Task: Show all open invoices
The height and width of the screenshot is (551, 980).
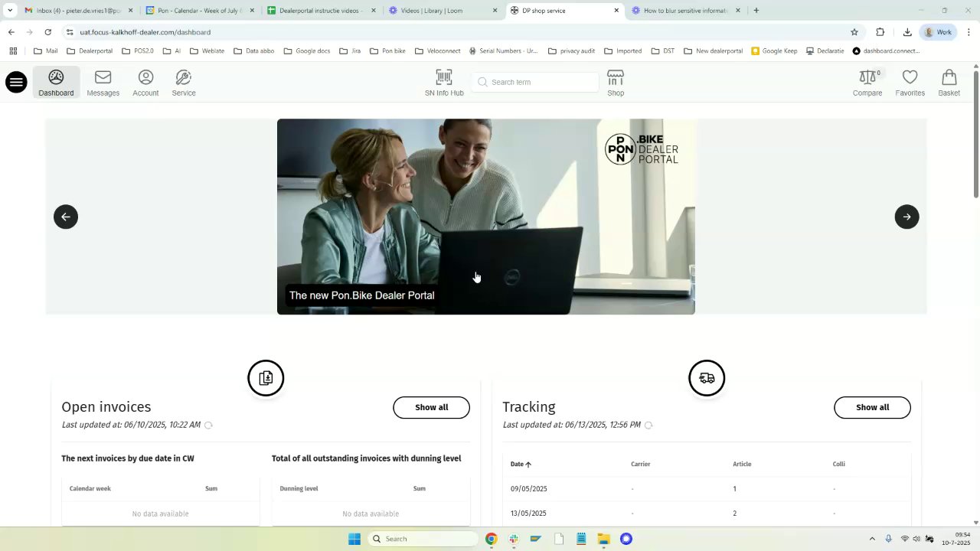Action: pos(431,407)
